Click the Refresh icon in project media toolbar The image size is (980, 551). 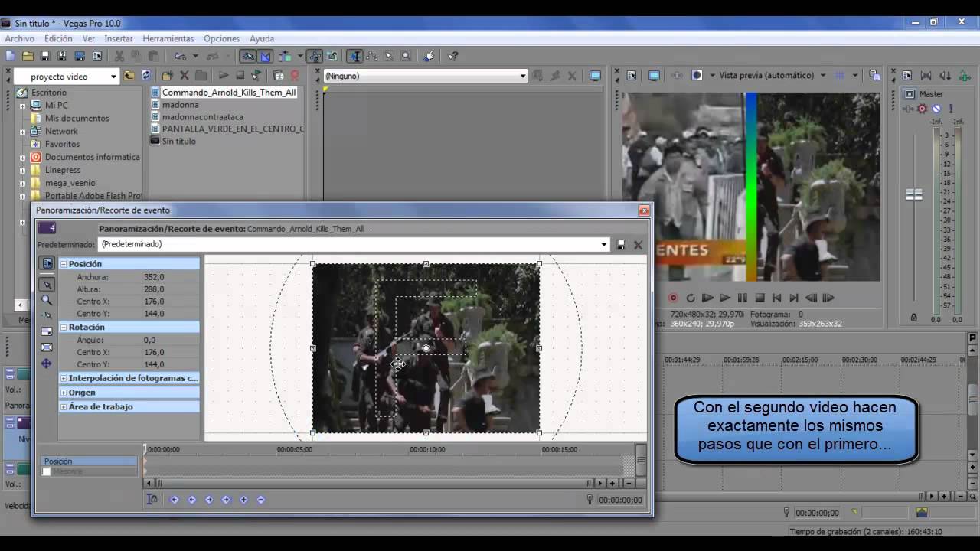pyautogui.click(x=145, y=76)
